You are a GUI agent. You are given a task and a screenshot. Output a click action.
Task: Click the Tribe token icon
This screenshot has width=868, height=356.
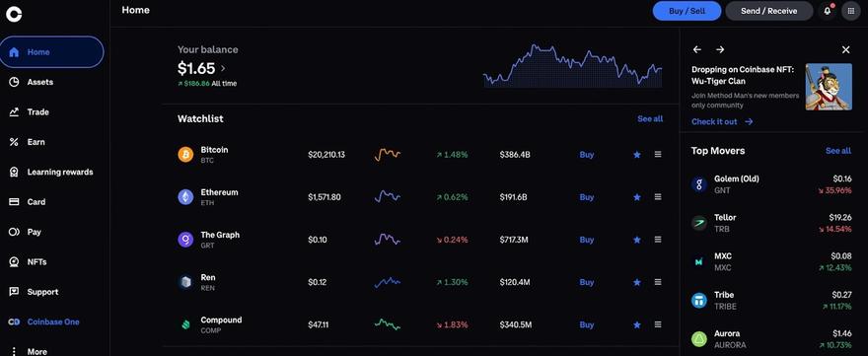tap(699, 301)
